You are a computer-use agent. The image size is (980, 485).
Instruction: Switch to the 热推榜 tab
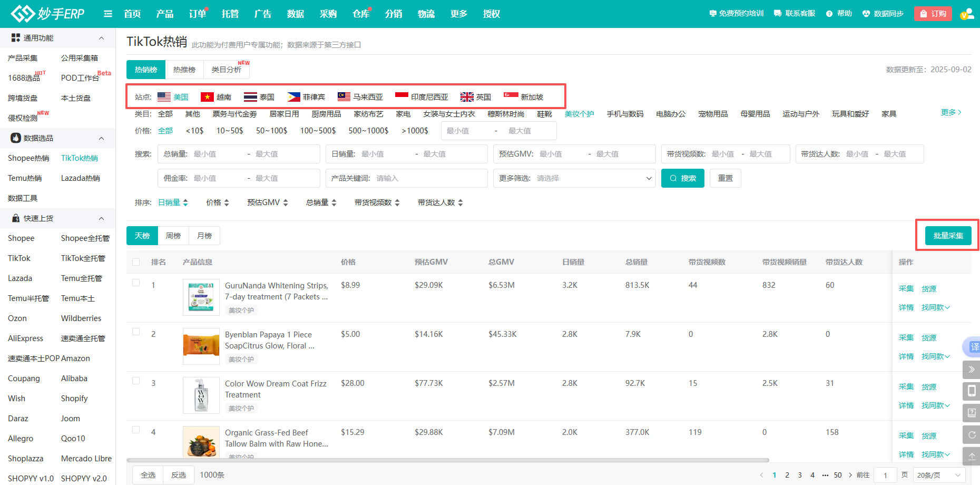pyautogui.click(x=184, y=70)
